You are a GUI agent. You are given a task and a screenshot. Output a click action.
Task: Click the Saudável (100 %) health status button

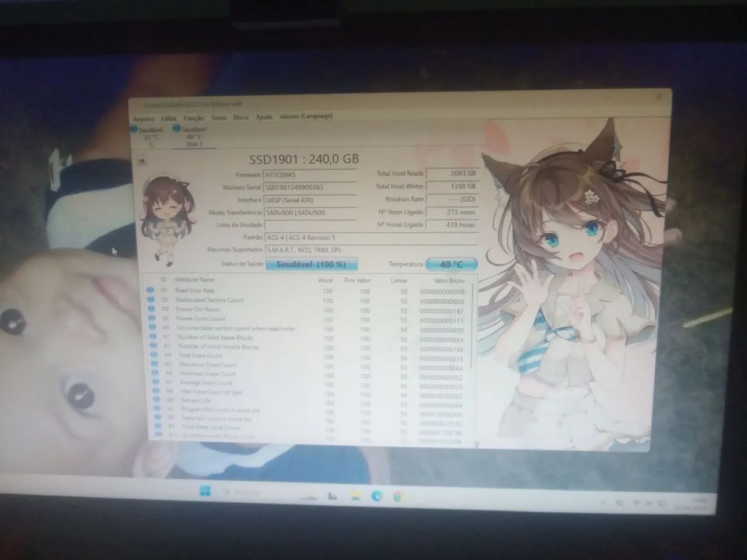coord(312,264)
